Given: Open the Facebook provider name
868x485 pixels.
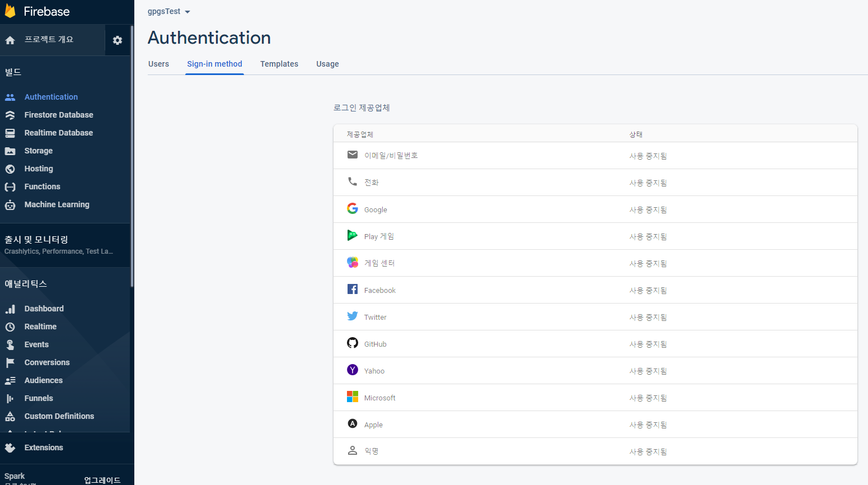Looking at the screenshot, I should pyautogui.click(x=380, y=290).
